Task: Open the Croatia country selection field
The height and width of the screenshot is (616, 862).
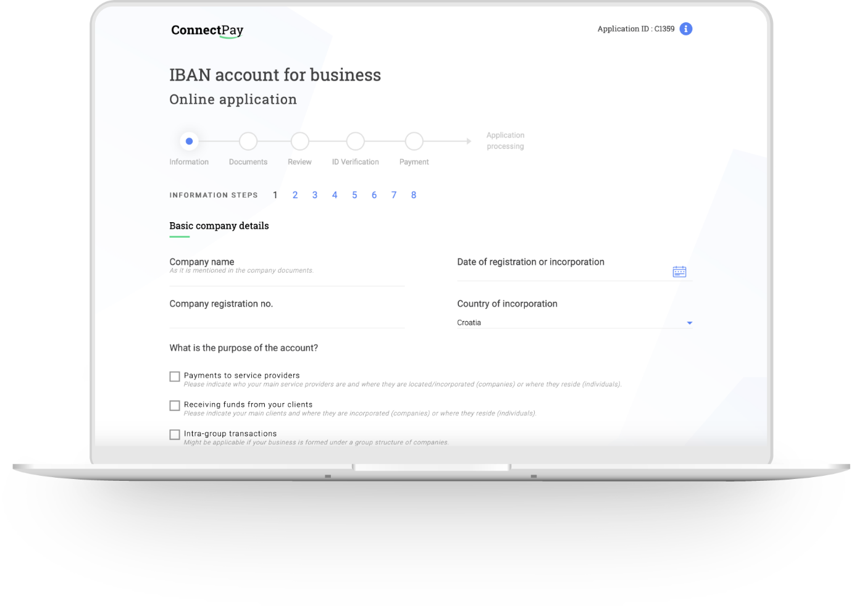Action: (x=568, y=323)
